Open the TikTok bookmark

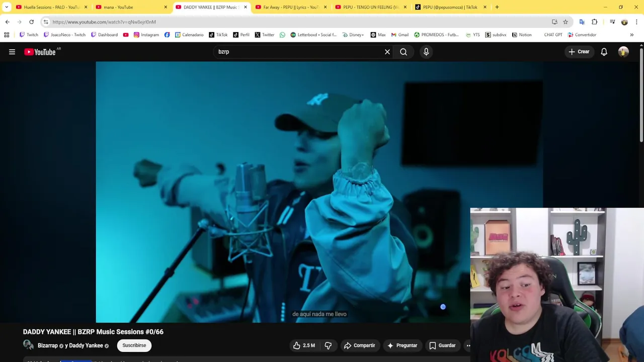tap(218, 35)
